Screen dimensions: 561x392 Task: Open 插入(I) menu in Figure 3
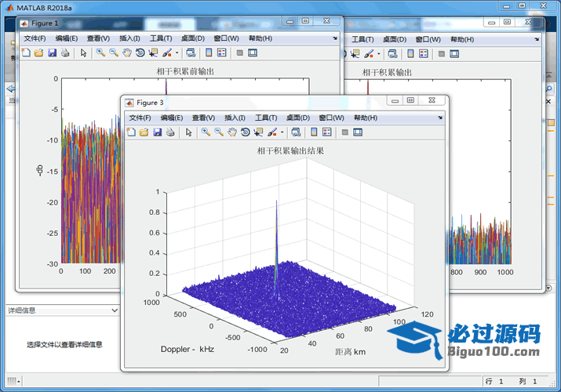[x=235, y=118]
